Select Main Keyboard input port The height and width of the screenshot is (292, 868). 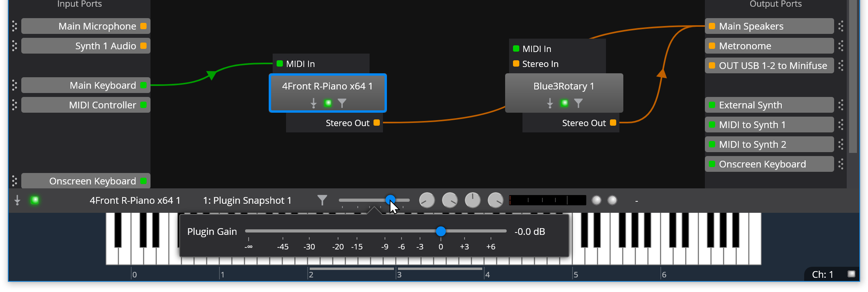[x=86, y=85]
